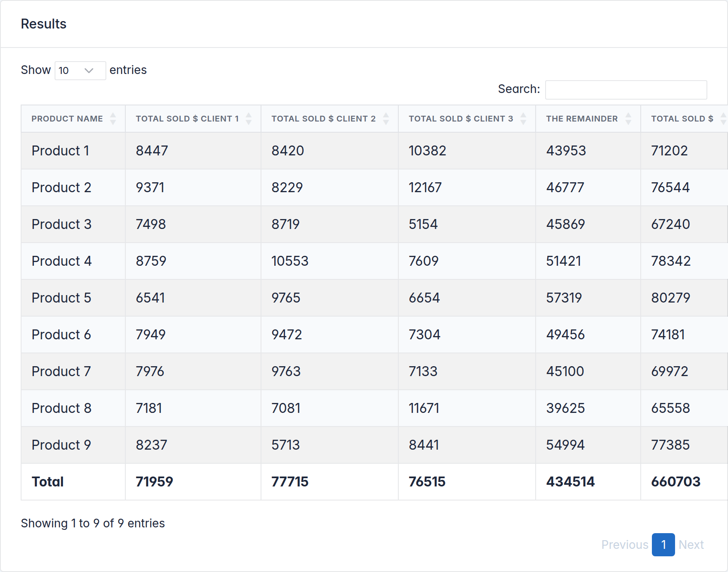Click the value 11671 in Product 8 row
Screen dimensions: 728x572
click(424, 408)
